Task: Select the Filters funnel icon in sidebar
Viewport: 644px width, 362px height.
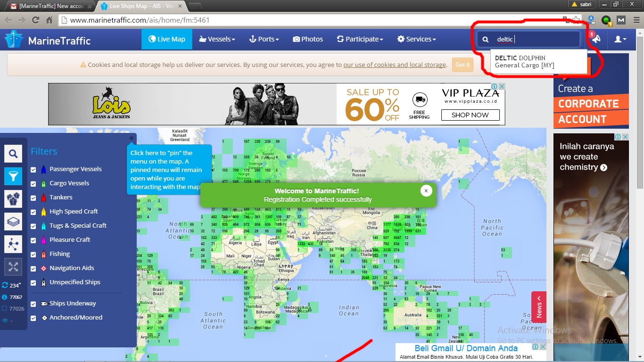Action: [x=13, y=176]
